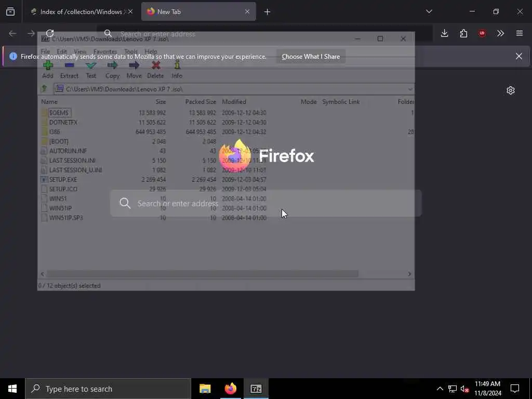Open 7-Zip Favorites menu
The image size is (532, 399).
[105, 51]
